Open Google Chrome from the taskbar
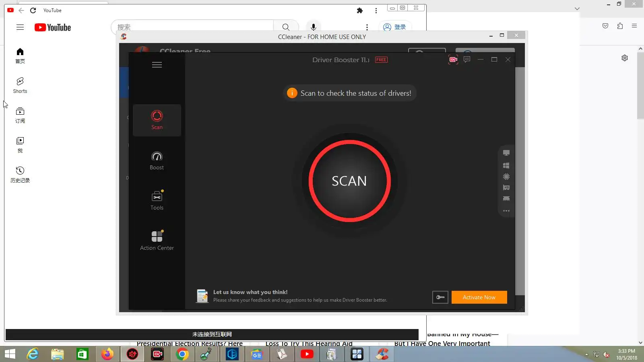Screen dimensions: 644x362 coord(182,354)
